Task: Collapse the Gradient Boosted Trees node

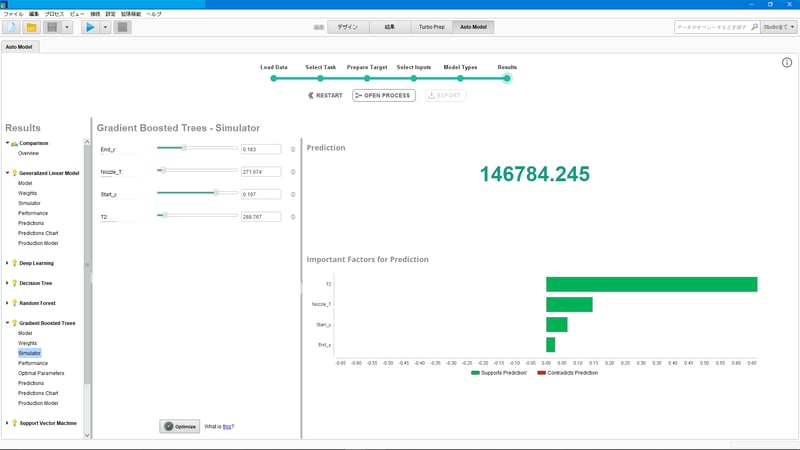Action: coord(7,323)
